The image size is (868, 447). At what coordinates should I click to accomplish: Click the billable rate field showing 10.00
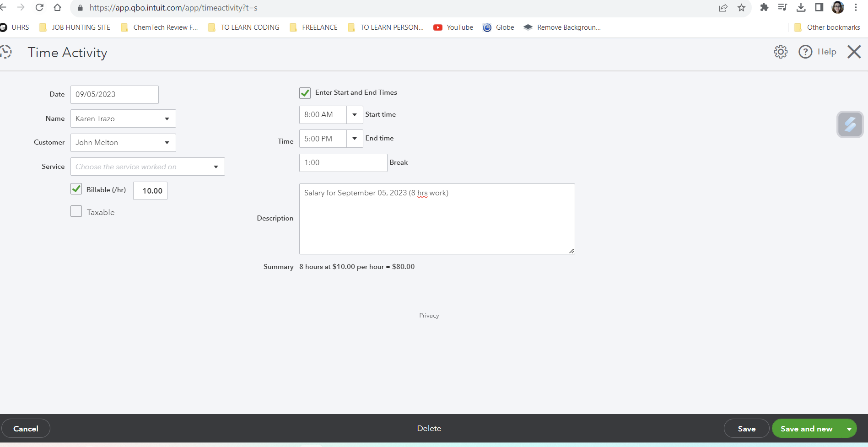[x=150, y=191]
